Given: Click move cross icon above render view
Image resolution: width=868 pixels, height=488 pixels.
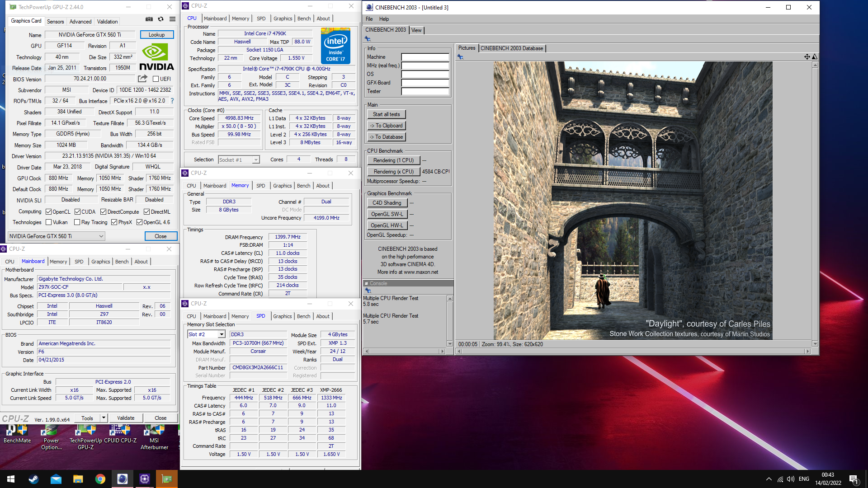Looking at the screenshot, I should point(807,57).
